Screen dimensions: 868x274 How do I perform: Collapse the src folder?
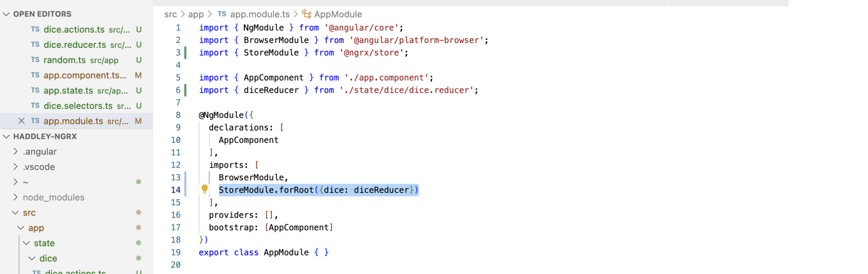16,212
